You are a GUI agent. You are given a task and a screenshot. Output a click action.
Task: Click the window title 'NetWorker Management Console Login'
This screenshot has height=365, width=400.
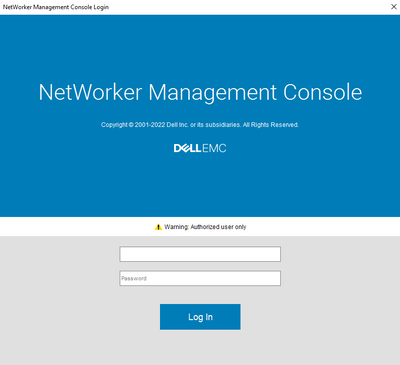[x=56, y=7]
